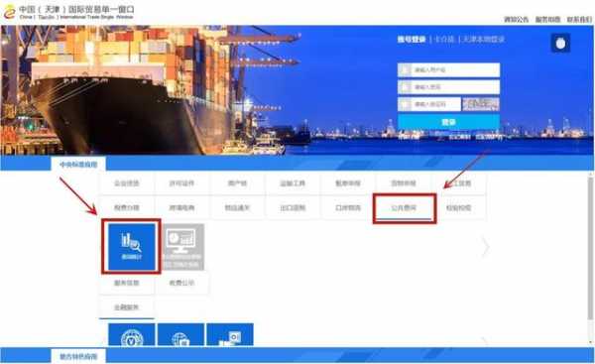This screenshot has height=364, width=595.
Task: Open 联系我们 link in header
Action: (579, 20)
